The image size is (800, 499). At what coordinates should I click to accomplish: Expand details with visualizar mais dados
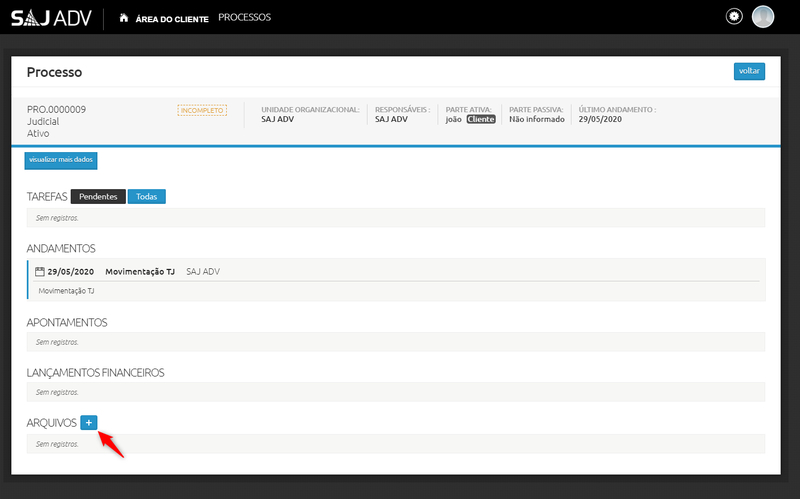point(61,160)
